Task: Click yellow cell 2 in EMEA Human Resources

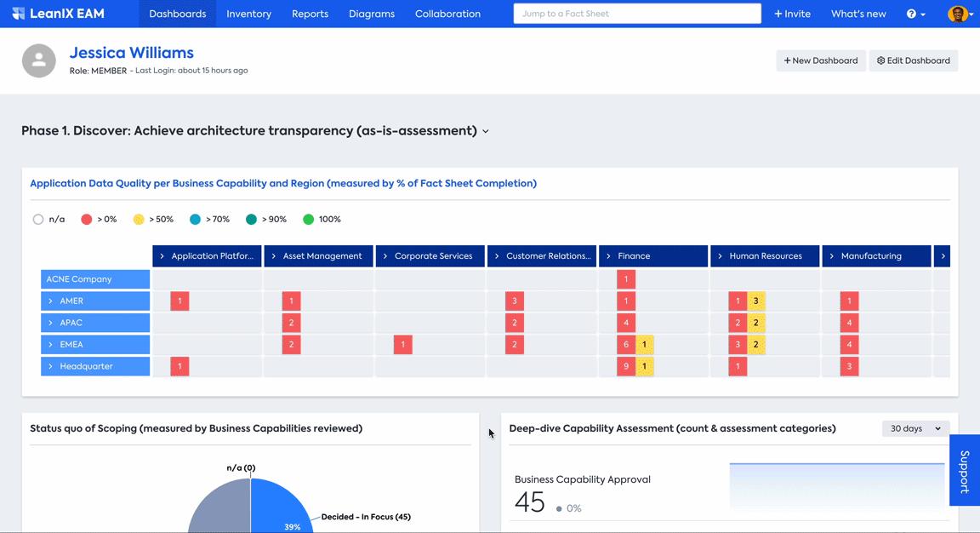Action: pyautogui.click(x=755, y=345)
